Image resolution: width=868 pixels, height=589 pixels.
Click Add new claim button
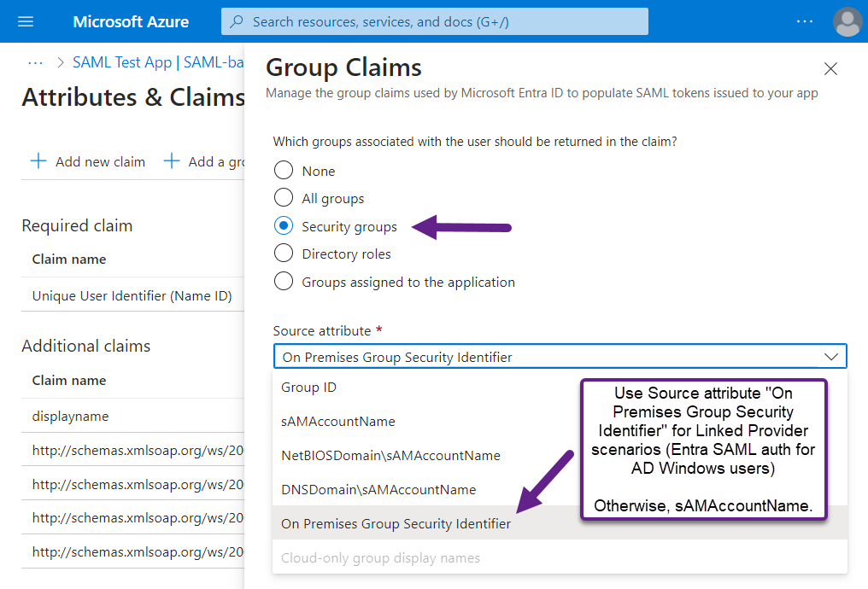pos(87,161)
